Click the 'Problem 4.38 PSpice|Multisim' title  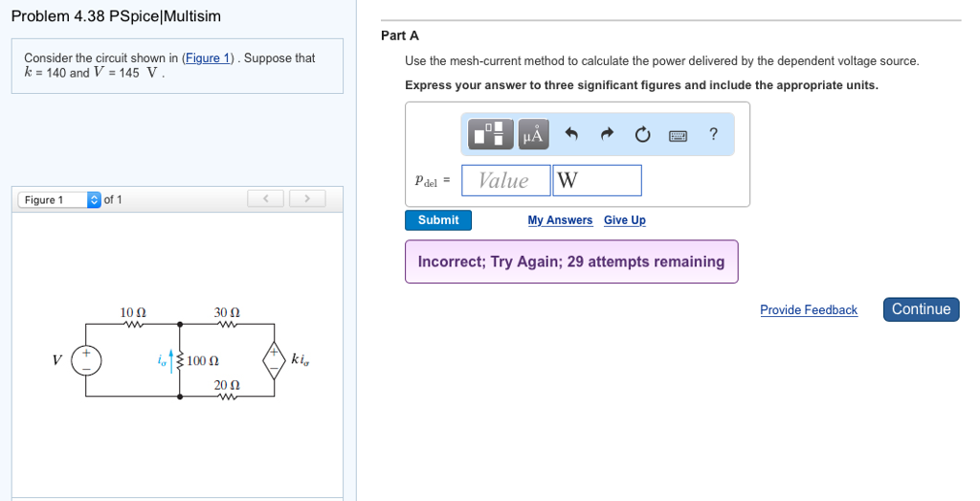pyautogui.click(x=116, y=16)
